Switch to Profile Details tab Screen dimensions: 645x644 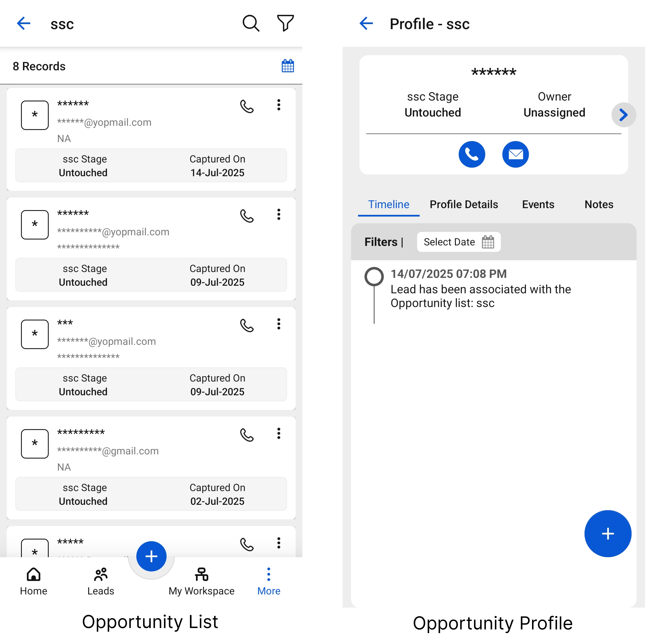click(463, 204)
